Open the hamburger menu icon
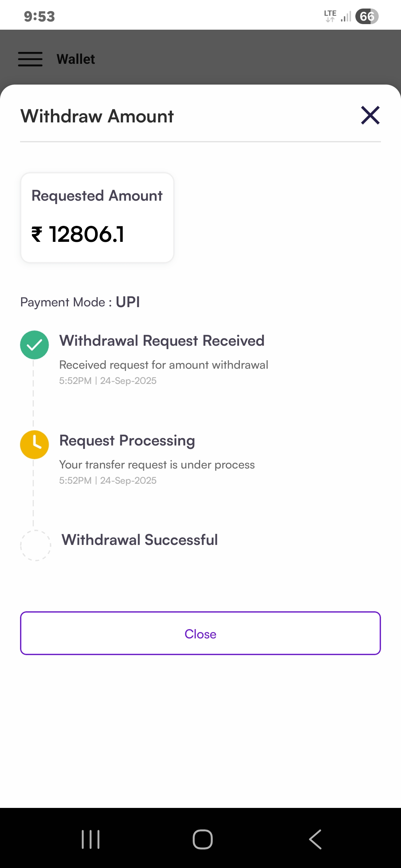Viewport: 401px width, 868px height. 30,59
